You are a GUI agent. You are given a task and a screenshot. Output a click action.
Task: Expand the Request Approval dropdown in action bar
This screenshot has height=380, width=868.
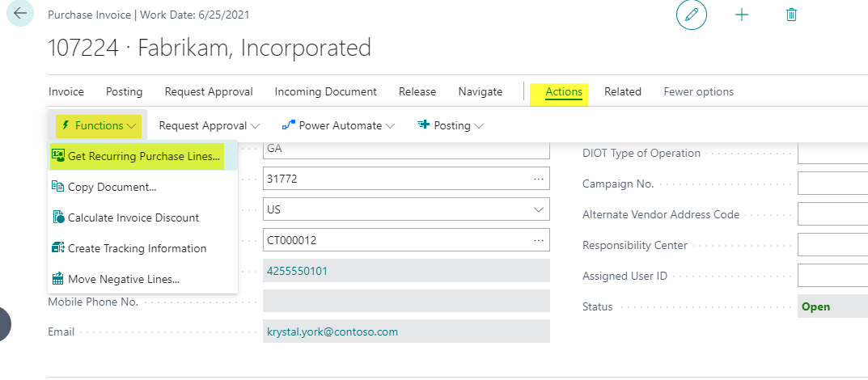click(210, 125)
